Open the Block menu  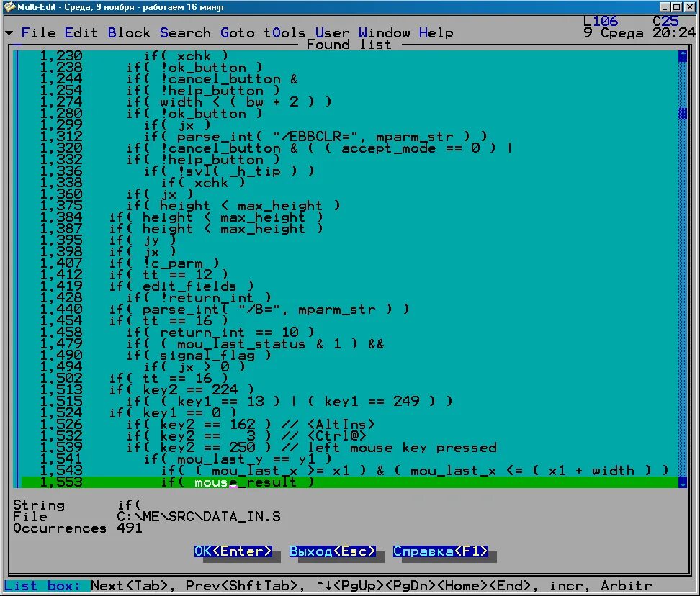[x=129, y=33]
